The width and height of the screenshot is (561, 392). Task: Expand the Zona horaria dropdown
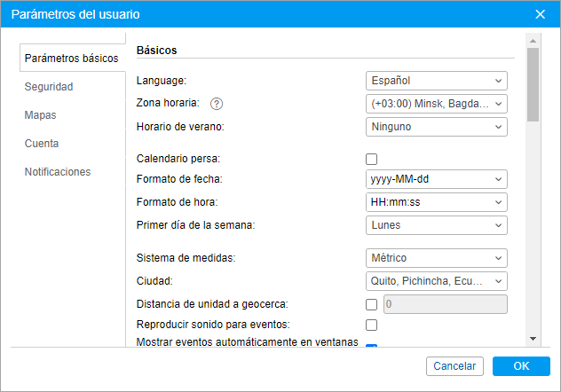[436, 104]
